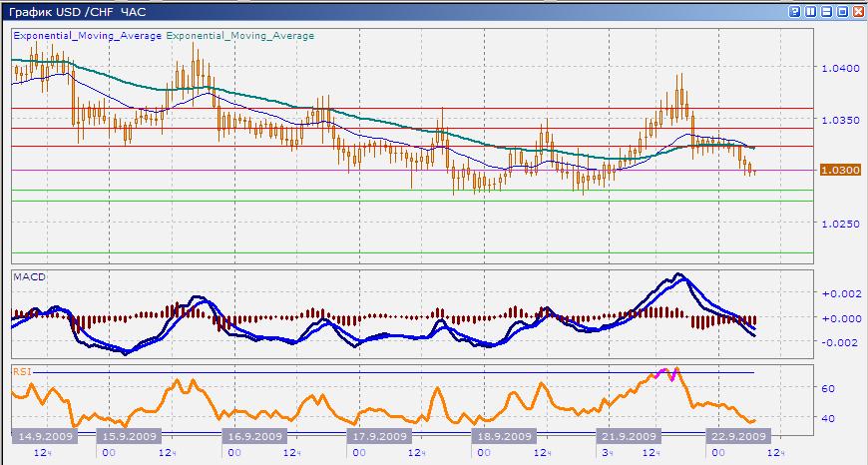Select the 22.9.2009 date marker

(737, 436)
